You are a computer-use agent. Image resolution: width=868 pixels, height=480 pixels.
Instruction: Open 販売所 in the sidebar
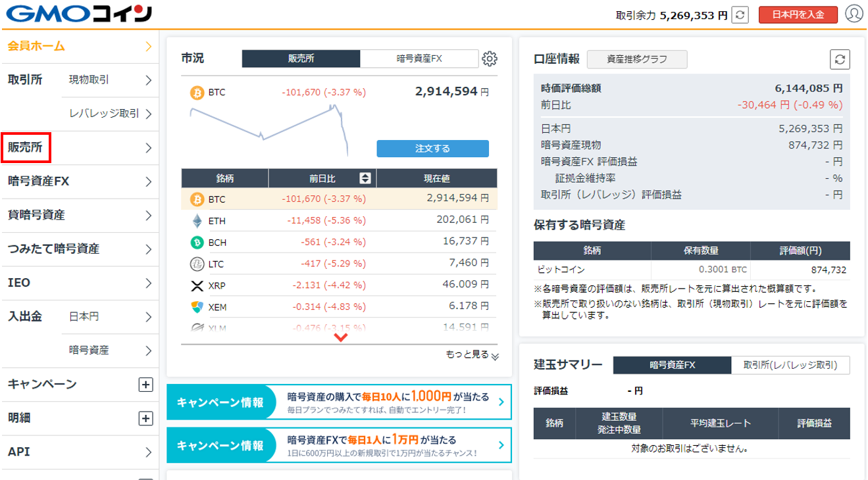(79, 147)
